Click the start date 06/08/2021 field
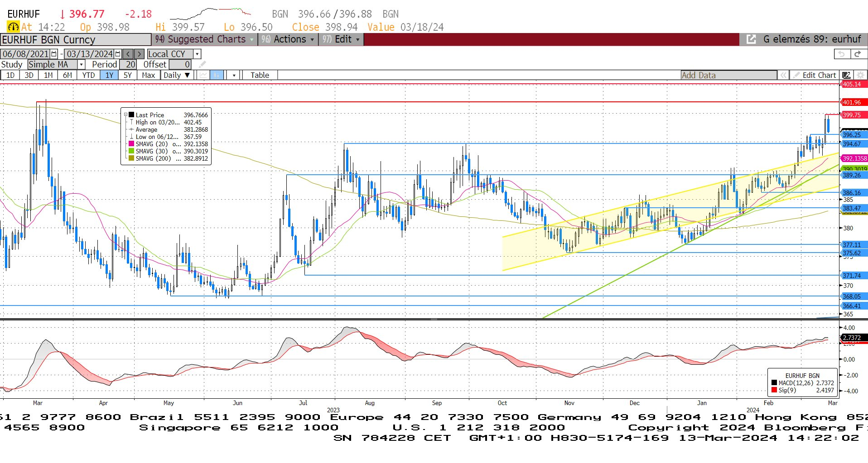This screenshot has height=463, width=868. (x=26, y=54)
